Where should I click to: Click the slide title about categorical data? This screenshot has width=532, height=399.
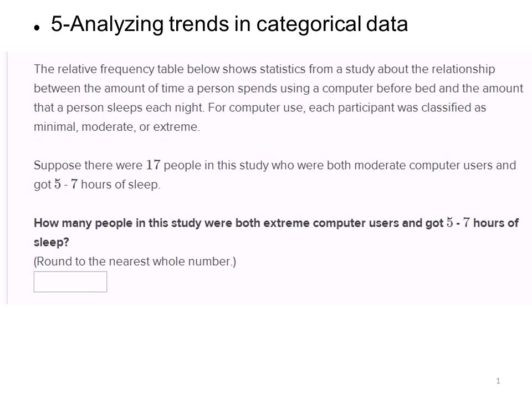pos(229,24)
